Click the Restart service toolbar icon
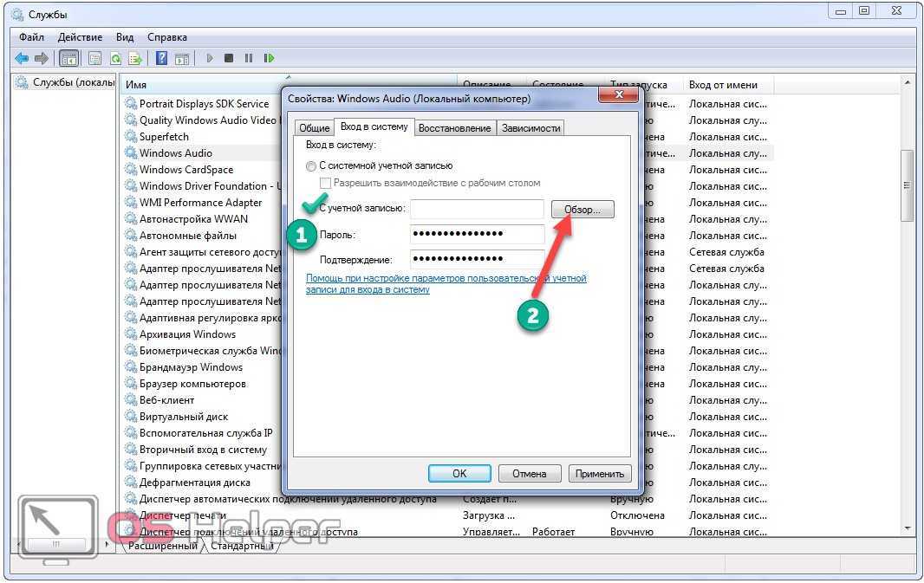Image resolution: width=924 pixels, height=583 pixels. pos(269,58)
